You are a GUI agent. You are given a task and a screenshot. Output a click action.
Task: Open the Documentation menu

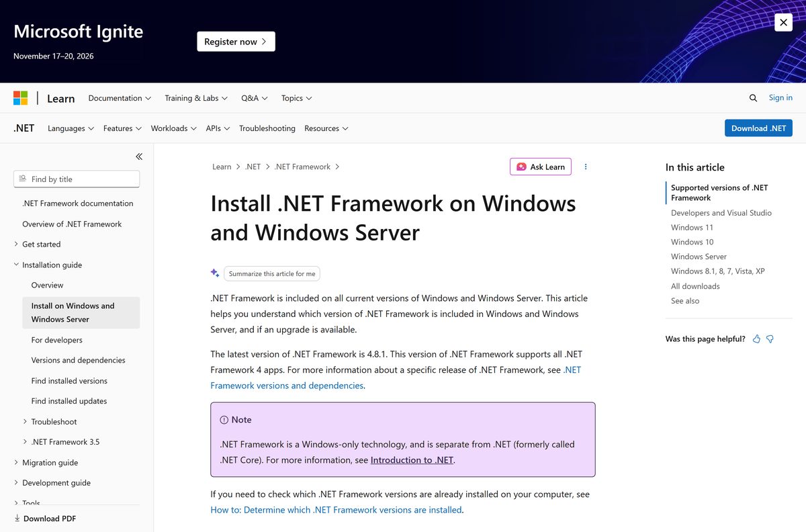pyautogui.click(x=120, y=98)
